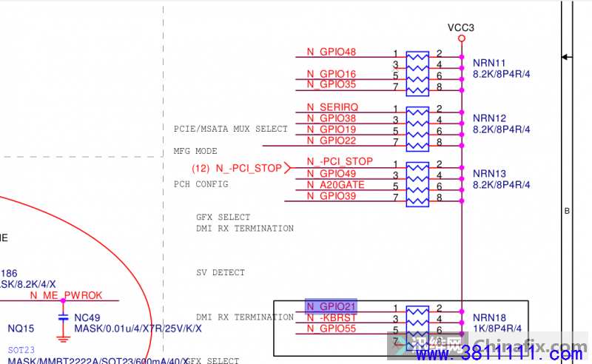Select the N_GPIO35 net label
The width and height of the screenshot is (592, 364).
tap(331, 84)
